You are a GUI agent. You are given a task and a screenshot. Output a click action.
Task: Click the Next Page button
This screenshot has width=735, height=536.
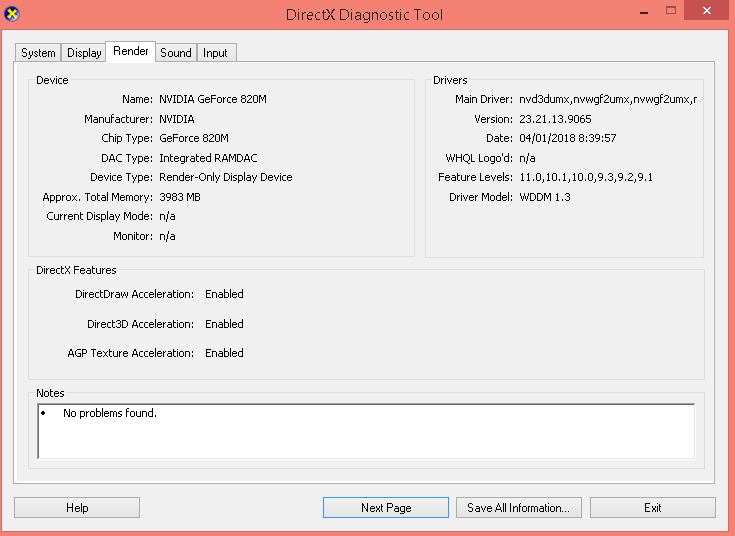[386, 507]
